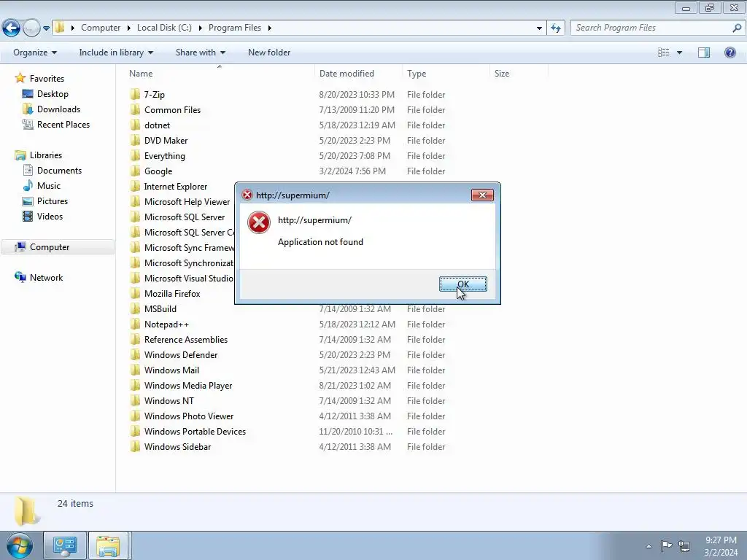Open the Organize menu
The width and height of the screenshot is (747, 560).
coord(35,52)
